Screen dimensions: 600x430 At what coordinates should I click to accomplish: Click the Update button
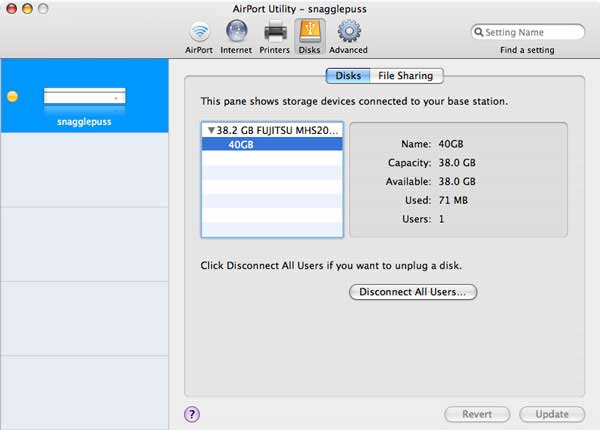552,414
